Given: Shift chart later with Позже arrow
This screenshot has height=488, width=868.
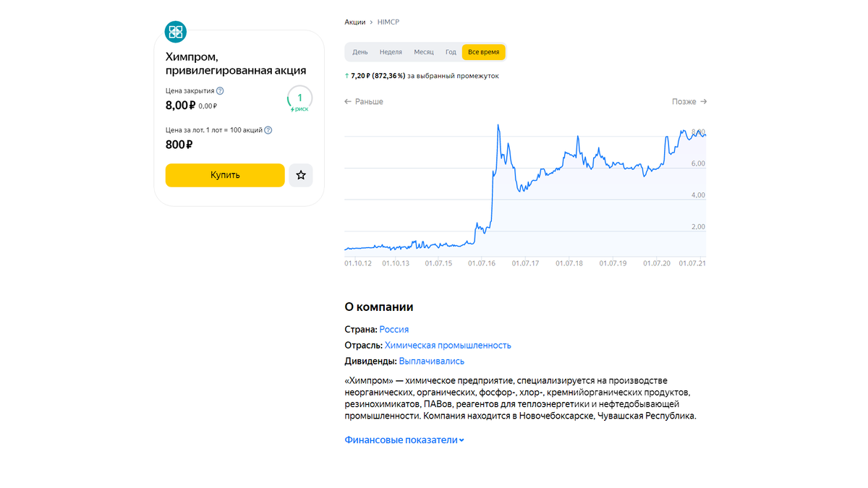Looking at the screenshot, I should 689,102.
